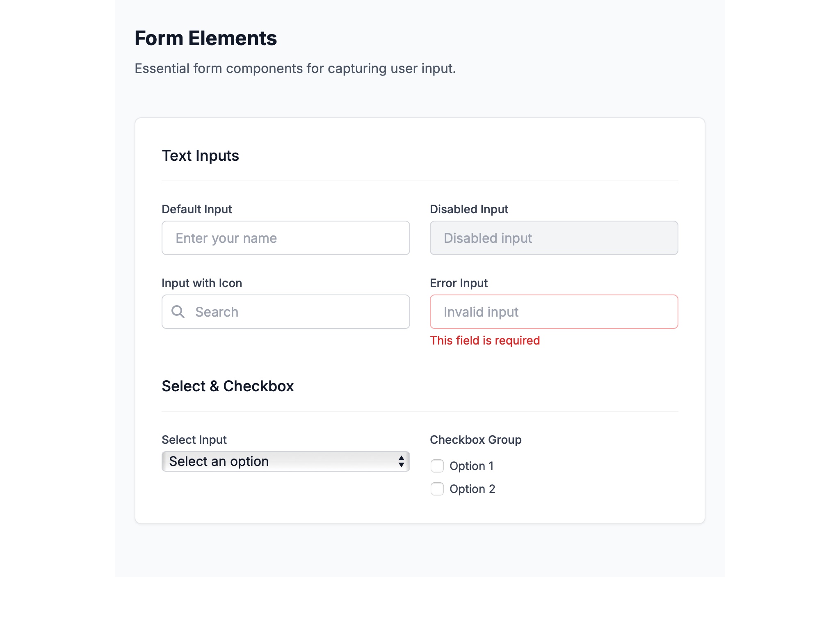Click the Checkbox Group label
The height and width of the screenshot is (630, 840).
click(x=475, y=439)
